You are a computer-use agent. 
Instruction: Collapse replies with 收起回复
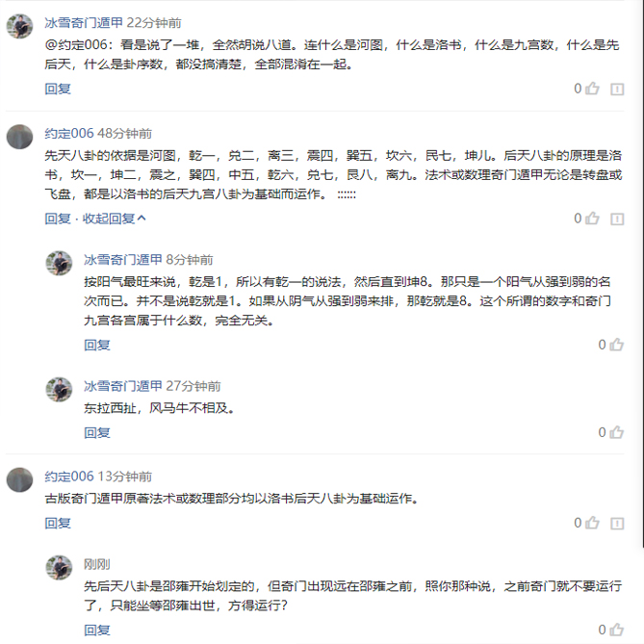(114, 219)
